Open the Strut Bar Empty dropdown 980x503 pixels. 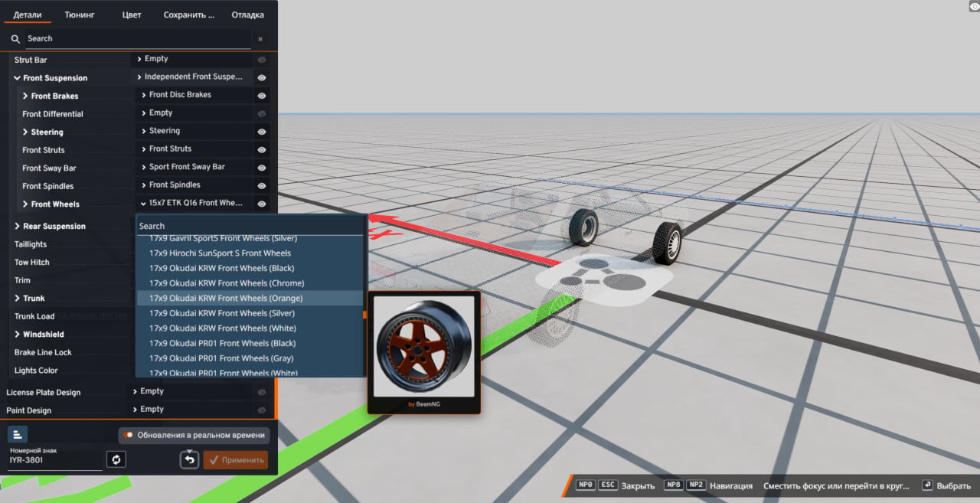coord(191,59)
